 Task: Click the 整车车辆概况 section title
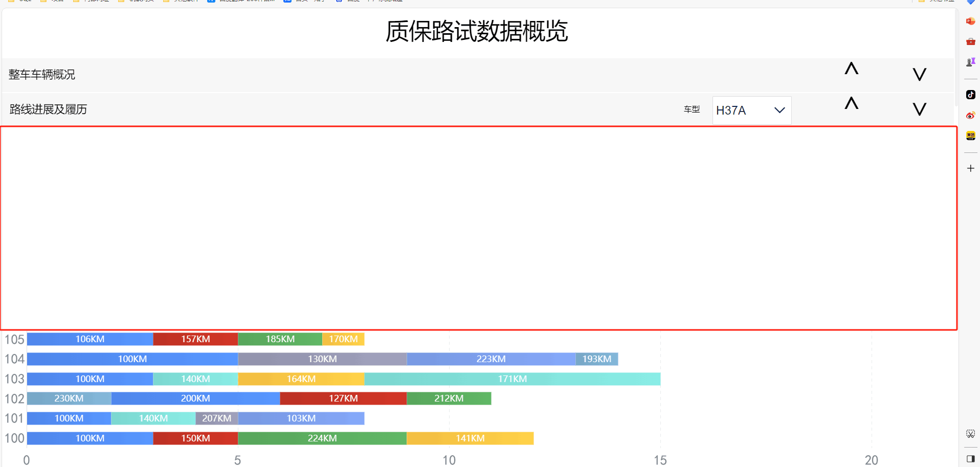(42, 75)
